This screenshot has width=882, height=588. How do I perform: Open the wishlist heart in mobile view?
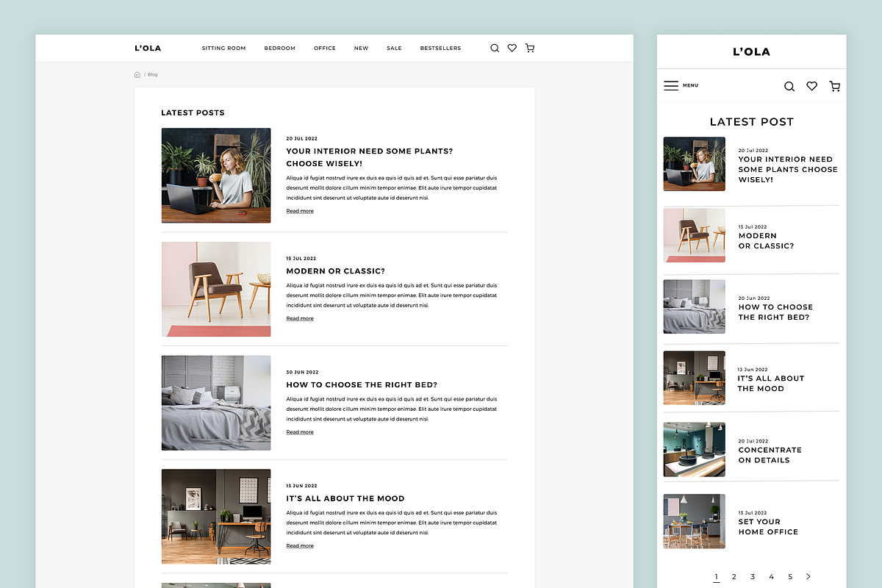click(x=811, y=86)
